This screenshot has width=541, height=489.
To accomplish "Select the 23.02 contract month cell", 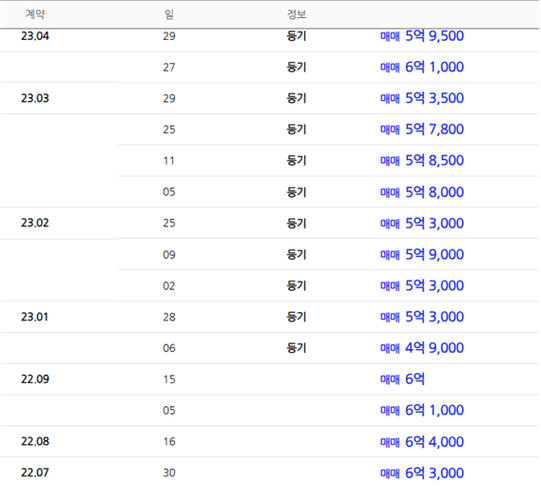I will coord(35,223).
